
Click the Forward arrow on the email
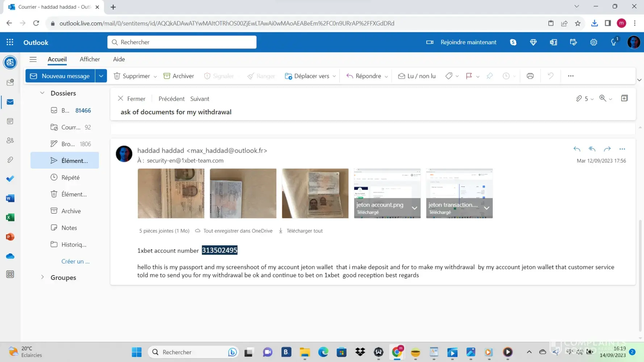(x=607, y=149)
